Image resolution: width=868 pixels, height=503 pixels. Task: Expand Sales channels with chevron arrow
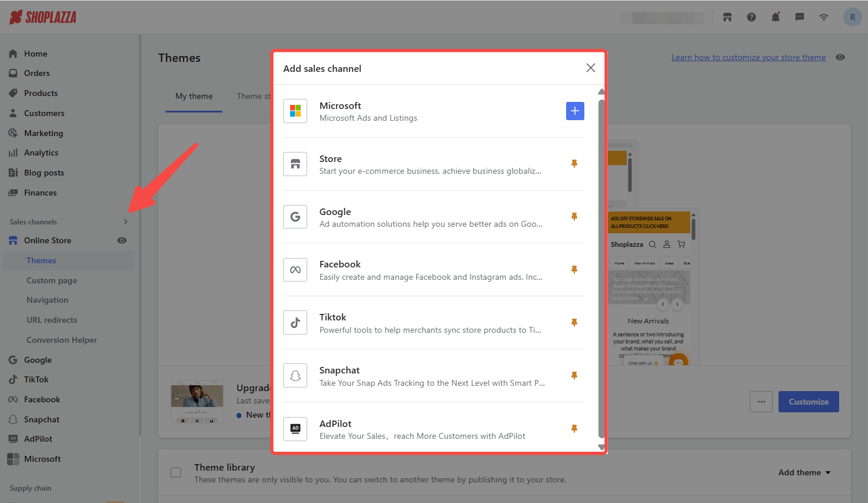pyautogui.click(x=125, y=221)
